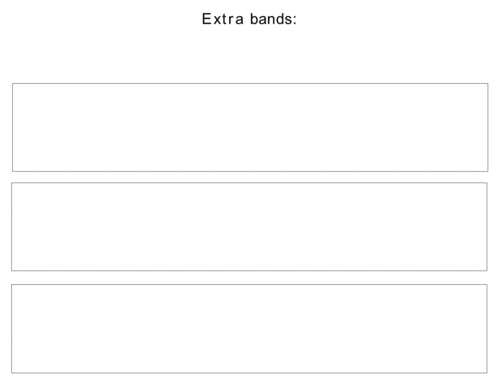Click the right border of last band box

pyautogui.click(x=487, y=329)
